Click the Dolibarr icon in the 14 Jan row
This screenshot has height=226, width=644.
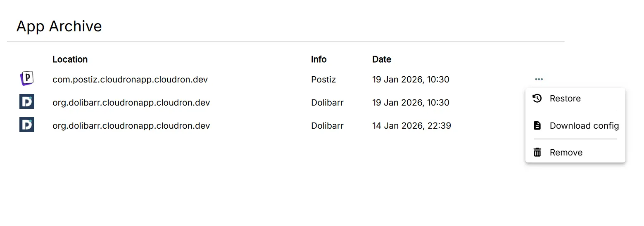27,125
